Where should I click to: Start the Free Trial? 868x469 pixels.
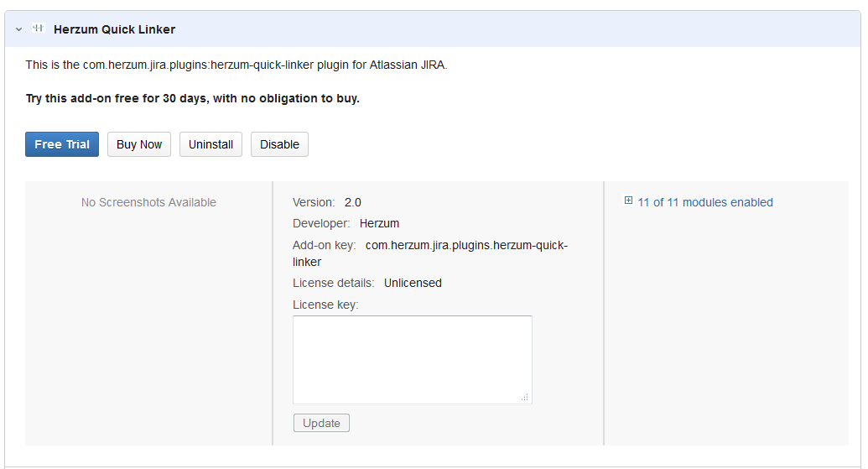tap(62, 144)
